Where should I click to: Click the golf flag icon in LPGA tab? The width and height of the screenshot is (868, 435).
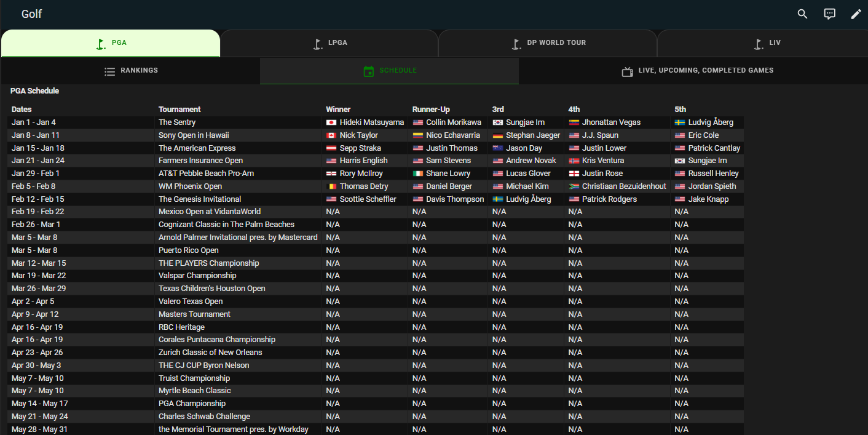point(318,44)
